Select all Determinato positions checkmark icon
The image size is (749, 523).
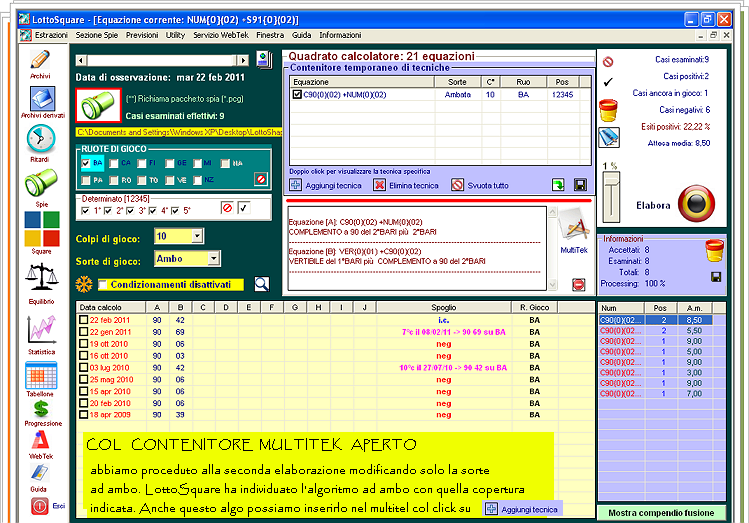tap(244, 208)
